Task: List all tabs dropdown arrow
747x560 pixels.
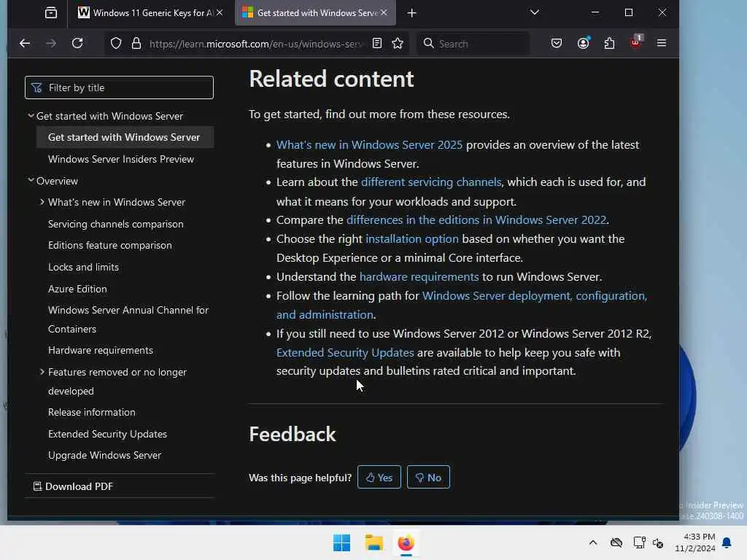Action: (535, 12)
